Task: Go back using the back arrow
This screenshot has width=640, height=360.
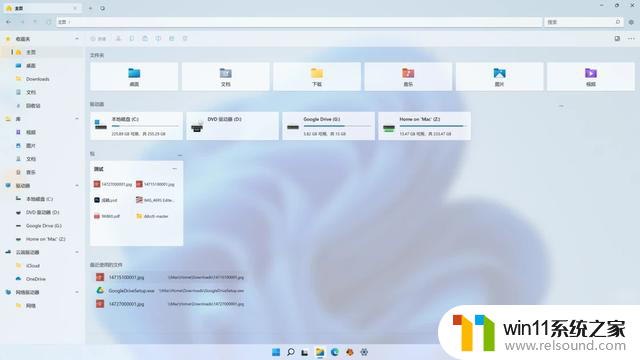Action: click(x=9, y=22)
